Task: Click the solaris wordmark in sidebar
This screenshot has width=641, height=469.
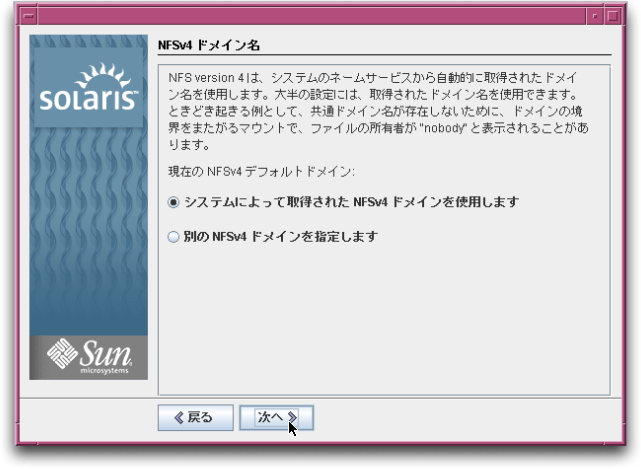Action: pos(89,100)
